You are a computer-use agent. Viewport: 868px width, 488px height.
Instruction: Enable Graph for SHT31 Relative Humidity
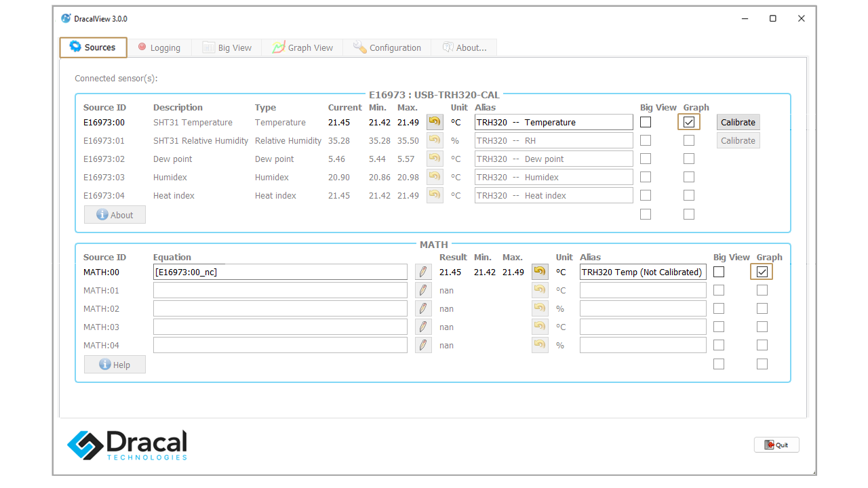[x=689, y=141]
